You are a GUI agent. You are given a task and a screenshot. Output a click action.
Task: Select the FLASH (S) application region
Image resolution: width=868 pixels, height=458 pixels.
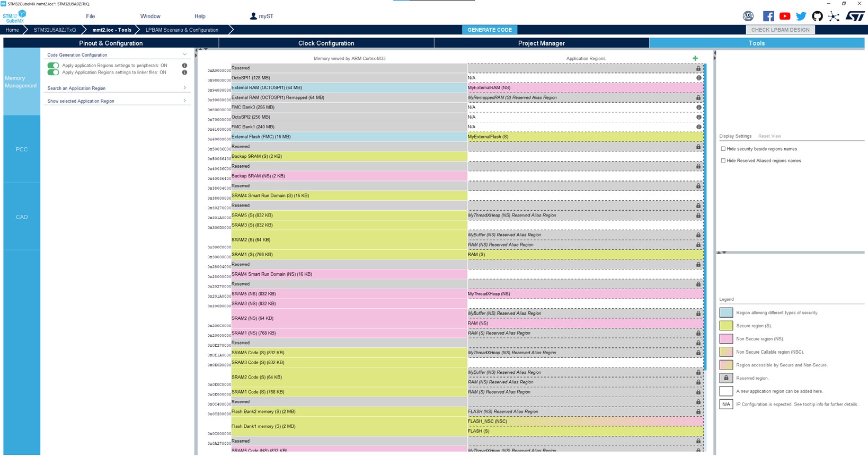585,432
